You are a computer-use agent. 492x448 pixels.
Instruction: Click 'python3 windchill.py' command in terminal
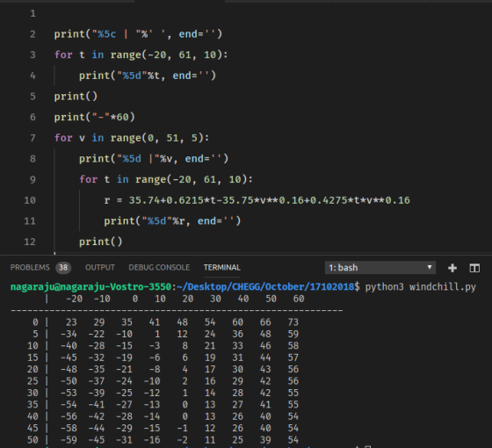click(x=421, y=286)
